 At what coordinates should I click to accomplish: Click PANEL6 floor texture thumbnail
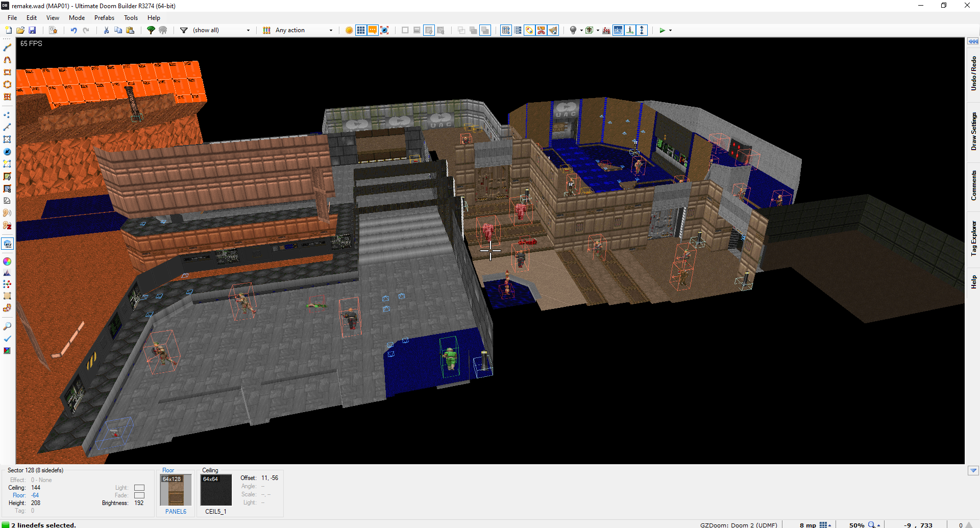(x=176, y=491)
